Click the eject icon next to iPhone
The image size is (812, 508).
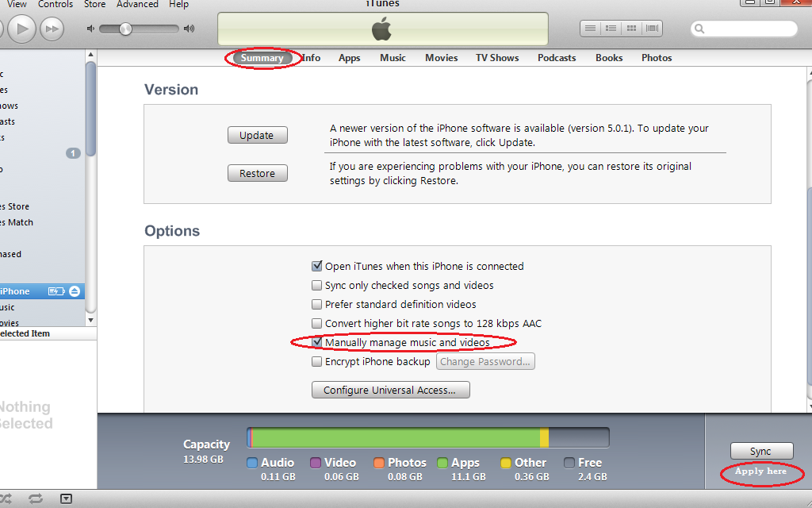[75, 291]
